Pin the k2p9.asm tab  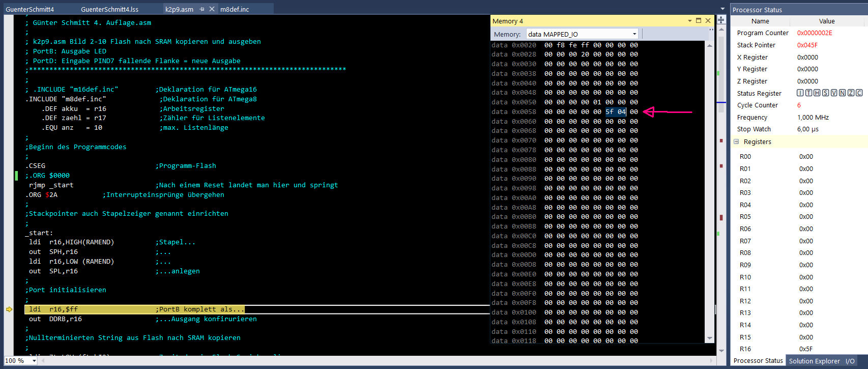click(202, 9)
